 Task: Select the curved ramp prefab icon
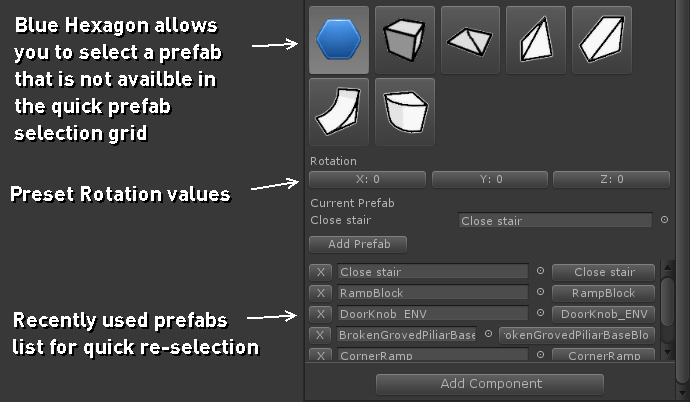coord(339,112)
